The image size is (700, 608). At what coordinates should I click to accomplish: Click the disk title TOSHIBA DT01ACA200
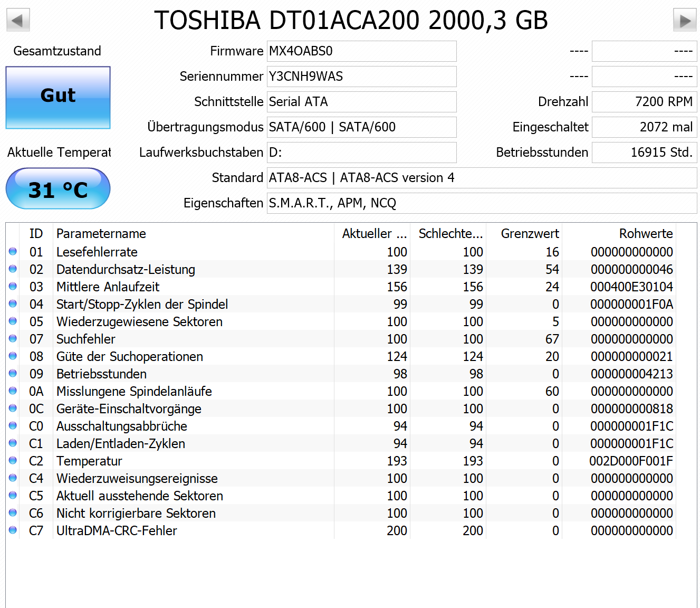tap(351, 20)
